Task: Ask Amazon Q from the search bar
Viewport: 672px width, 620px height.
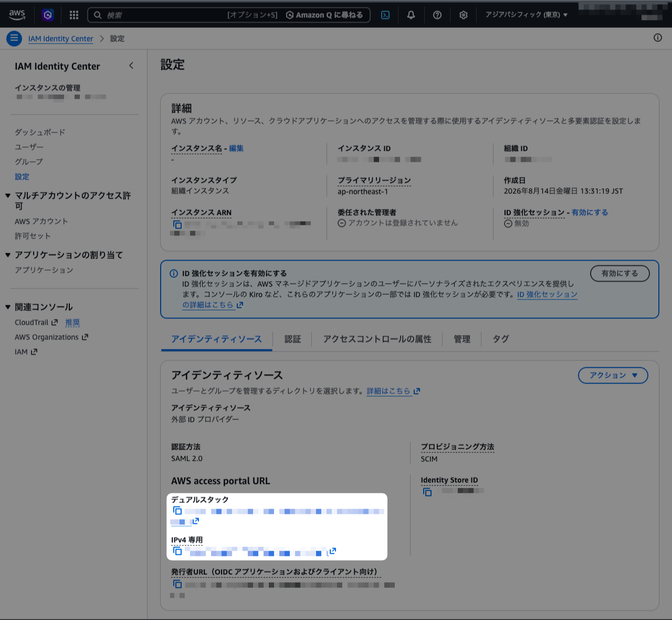Action: coord(324,15)
